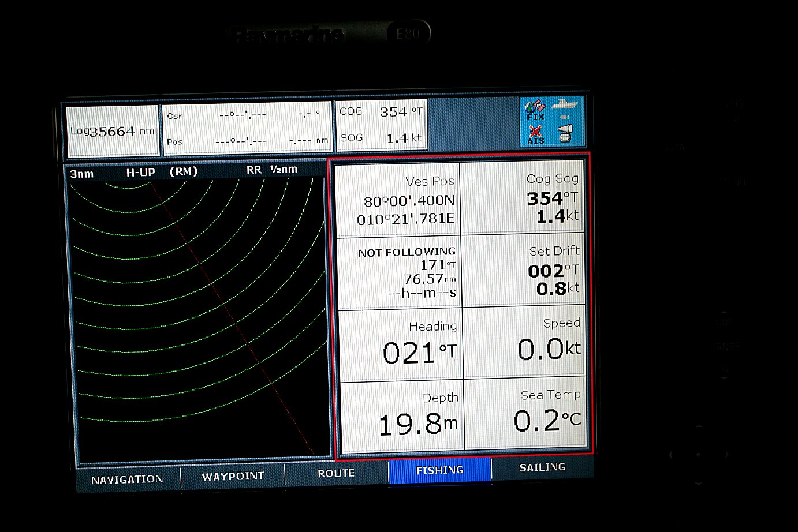Select the NAVIGATION softkey
The height and width of the screenshot is (532, 798).
128,479
